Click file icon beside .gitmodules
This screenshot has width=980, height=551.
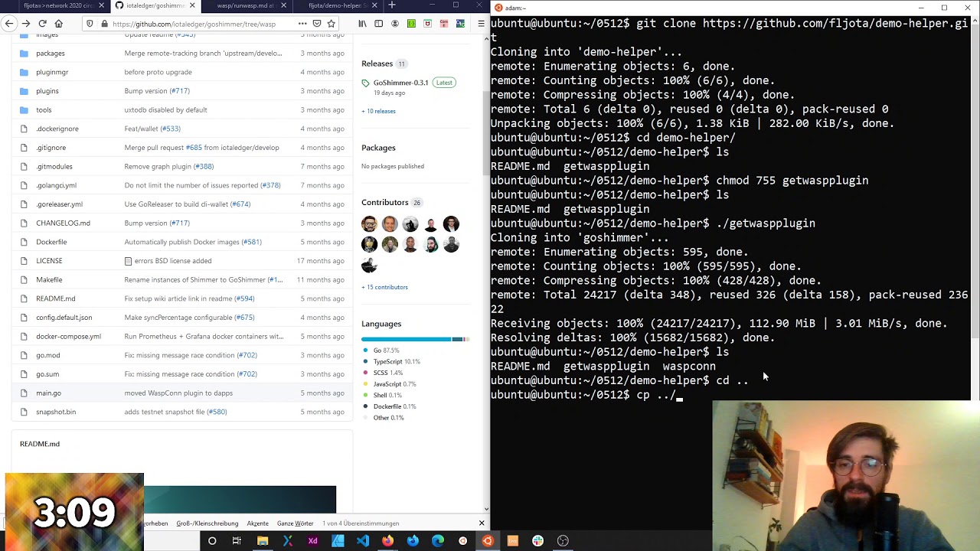coord(24,166)
